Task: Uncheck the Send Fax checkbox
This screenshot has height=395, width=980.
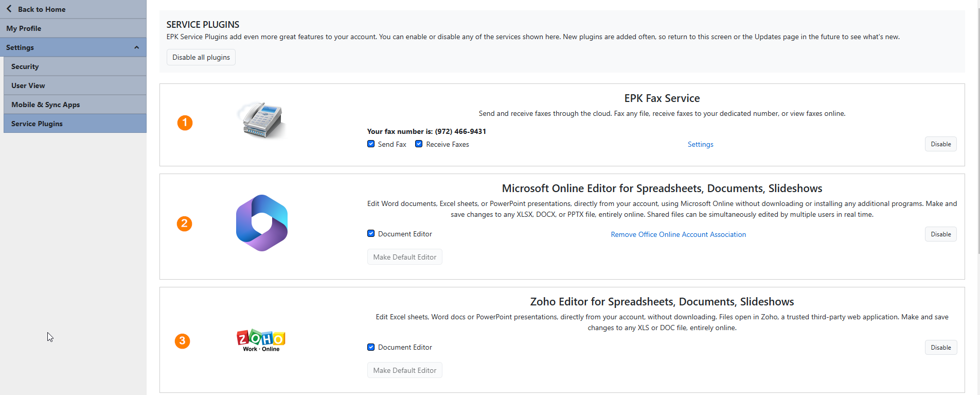Action: 371,144
